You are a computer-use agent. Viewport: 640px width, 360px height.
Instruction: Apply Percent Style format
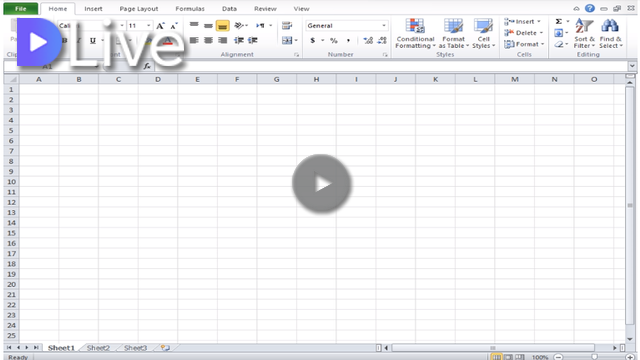click(x=334, y=40)
